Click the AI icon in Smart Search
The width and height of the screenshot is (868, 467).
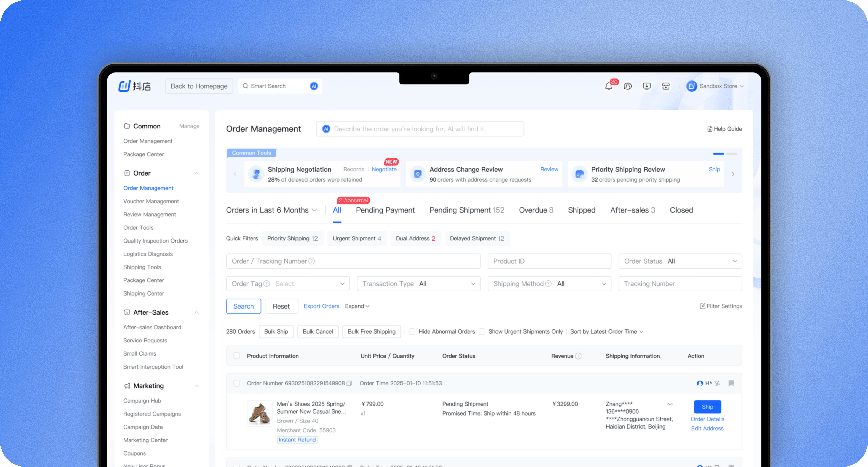(x=314, y=86)
